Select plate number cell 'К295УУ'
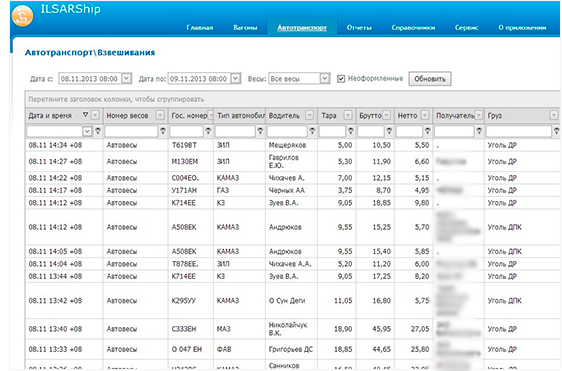The width and height of the screenshot is (562, 371). (184, 300)
